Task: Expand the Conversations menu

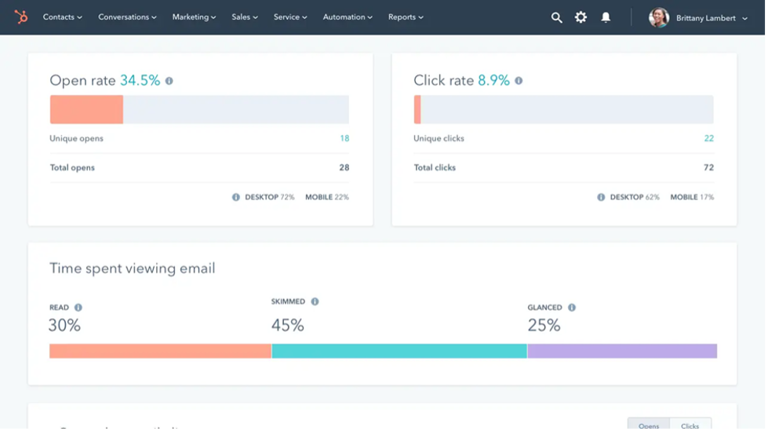Action: point(128,17)
